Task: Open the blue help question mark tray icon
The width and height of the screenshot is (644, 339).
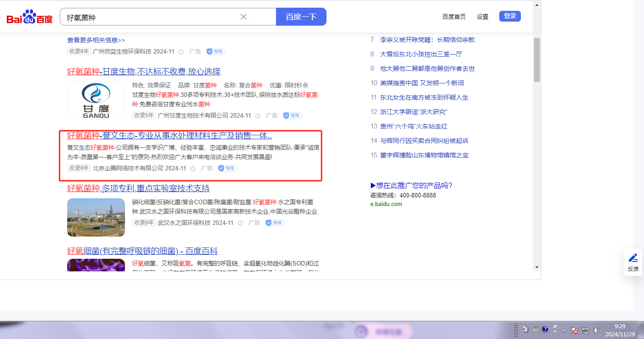Action: 545,329
